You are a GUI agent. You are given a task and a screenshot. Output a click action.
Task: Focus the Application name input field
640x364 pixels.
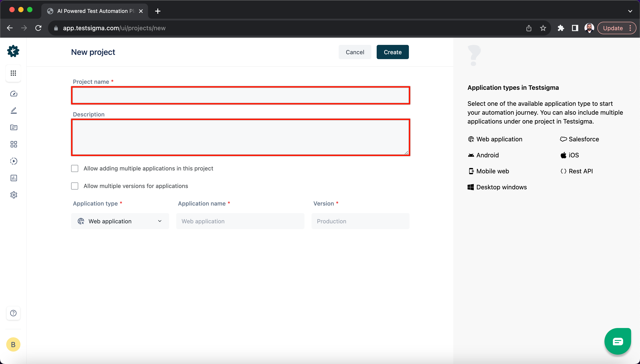coord(240,221)
